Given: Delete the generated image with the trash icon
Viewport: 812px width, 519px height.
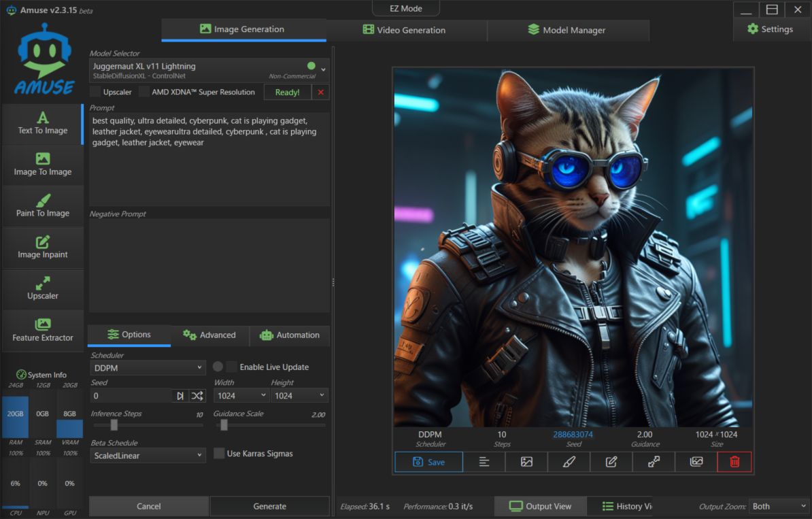Looking at the screenshot, I should point(734,462).
